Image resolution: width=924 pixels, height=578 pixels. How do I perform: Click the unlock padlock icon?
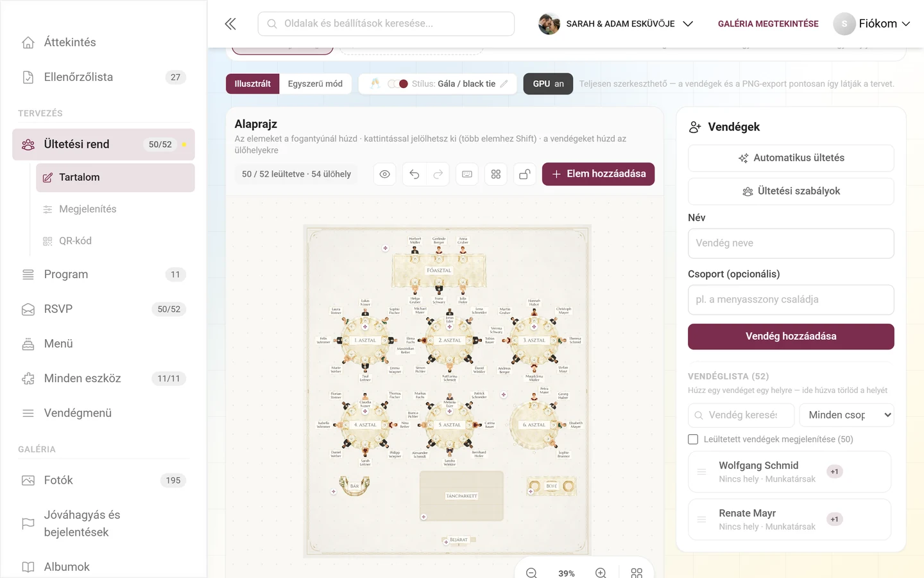pyautogui.click(x=525, y=174)
